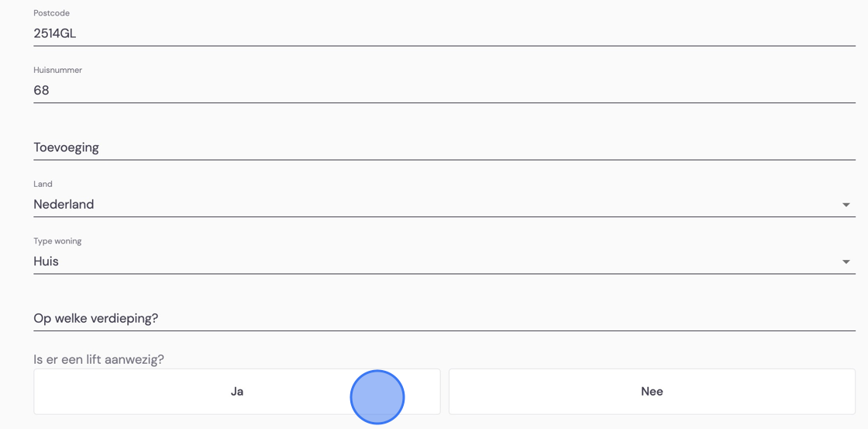Click the Postcode field label

tap(51, 12)
